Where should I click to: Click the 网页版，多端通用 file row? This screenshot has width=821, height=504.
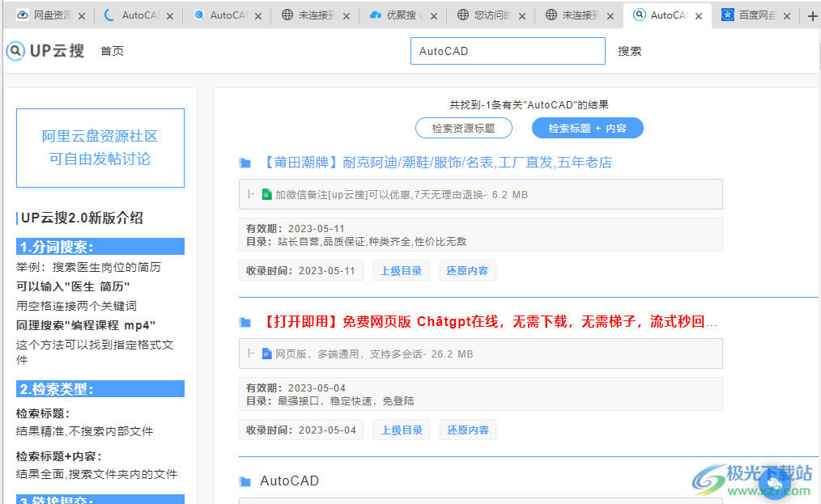click(x=481, y=354)
